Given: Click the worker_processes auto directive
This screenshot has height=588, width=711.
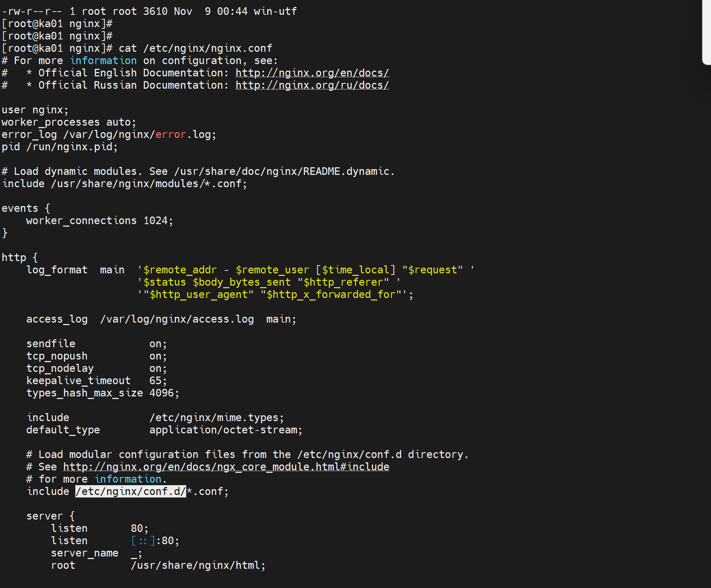Looking at the screenshot, I should (68, 122).
